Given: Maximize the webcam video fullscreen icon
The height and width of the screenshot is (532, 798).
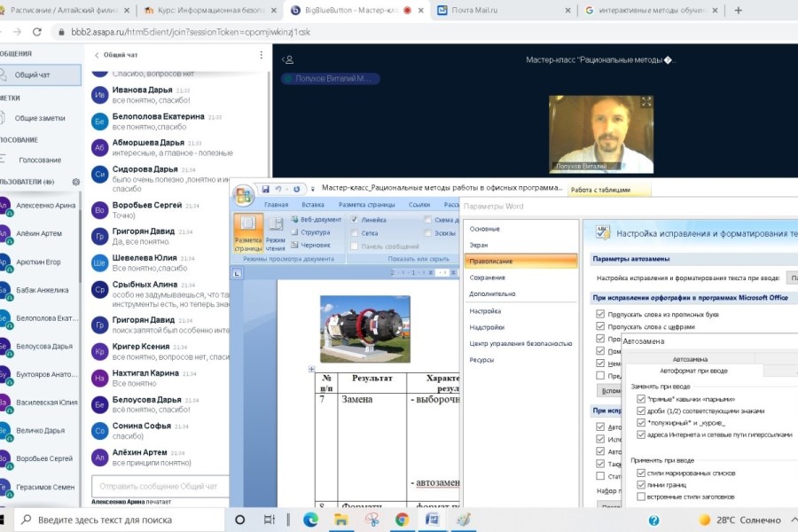Looking at the screenshot, I should 645,102.
